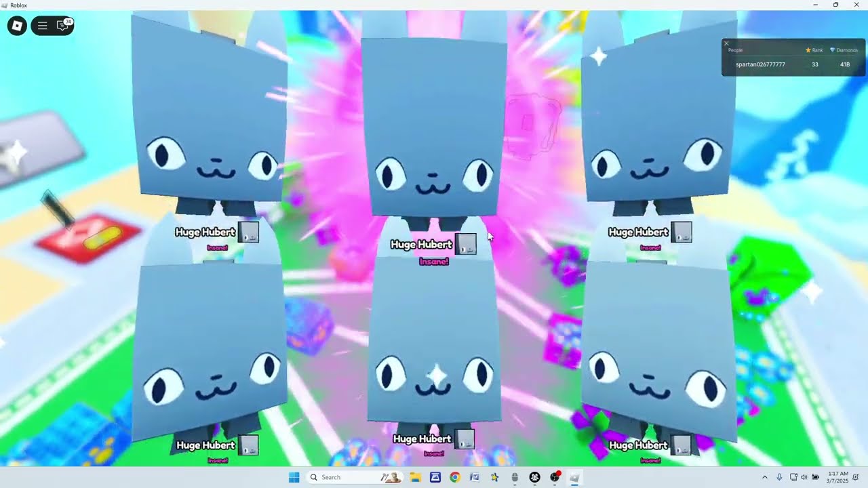The width and height of the screenshot is (868, 488).
Task: Click the rank value "33"
Action: tap(815, 64)
